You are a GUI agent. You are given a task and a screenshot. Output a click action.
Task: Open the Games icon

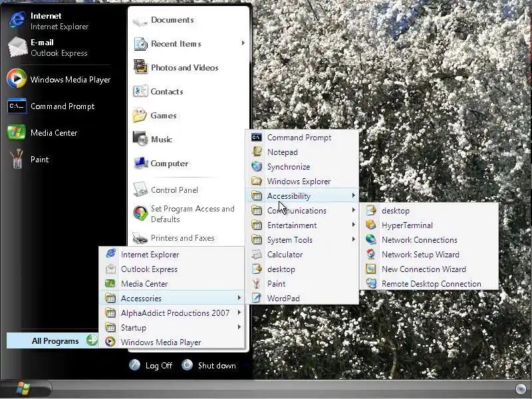[140, 115]
